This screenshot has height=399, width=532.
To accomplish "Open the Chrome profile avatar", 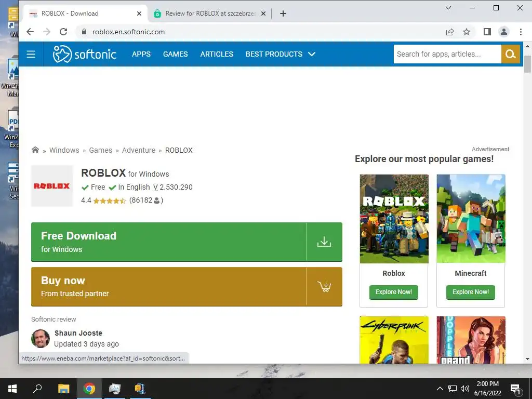I will [504, 32].
